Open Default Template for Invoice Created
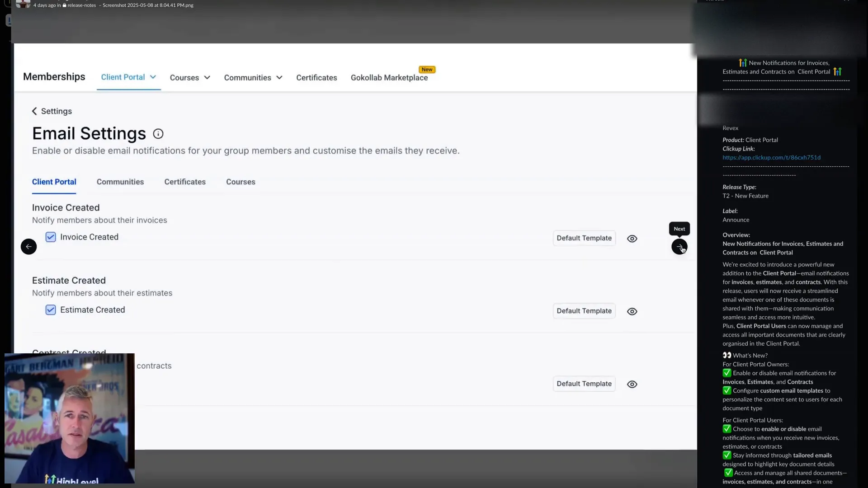The width and height of the screenshot is (868, 488). pyautogui.click(x=584, y=238)
